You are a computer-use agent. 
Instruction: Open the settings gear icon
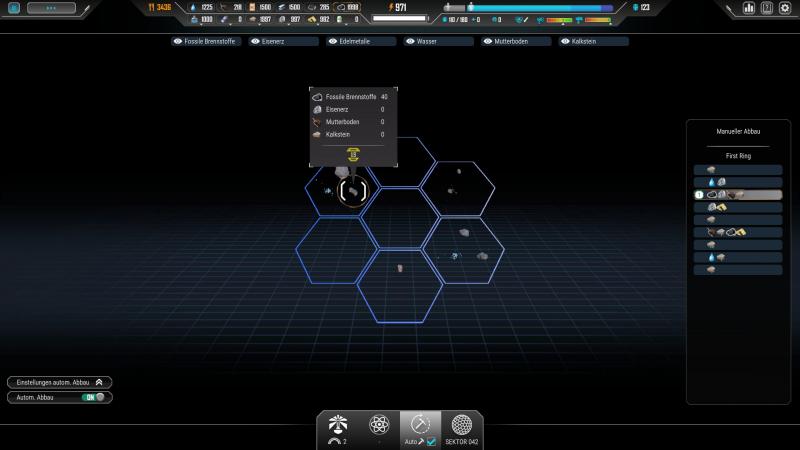pyautogui.click(x=784, y=8)
